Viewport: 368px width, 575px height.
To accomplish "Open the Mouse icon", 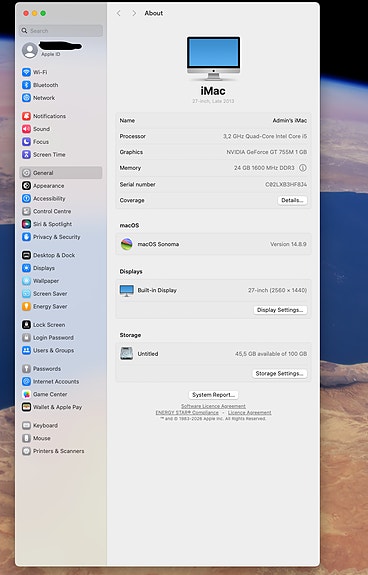I will [x=26, y=439].
